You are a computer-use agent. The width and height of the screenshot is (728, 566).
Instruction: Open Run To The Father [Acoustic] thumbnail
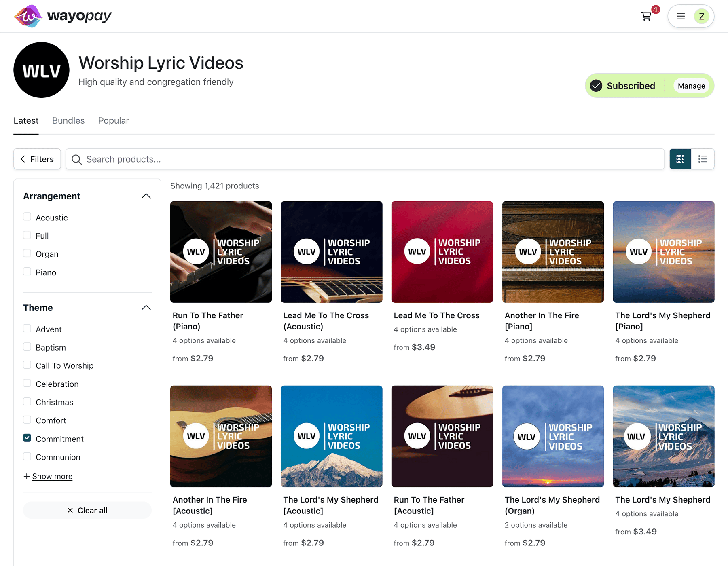pyautogui.click(x=442, y=436)
